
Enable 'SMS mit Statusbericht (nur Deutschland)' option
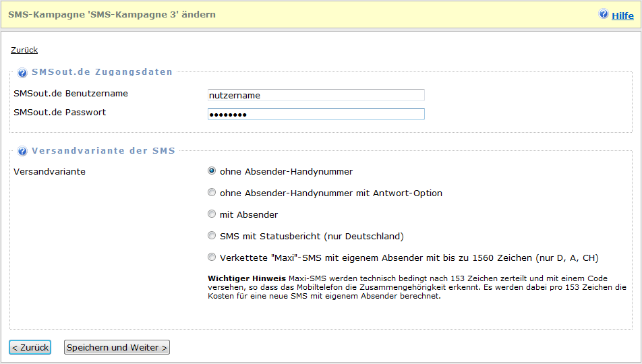click(212, 236)
